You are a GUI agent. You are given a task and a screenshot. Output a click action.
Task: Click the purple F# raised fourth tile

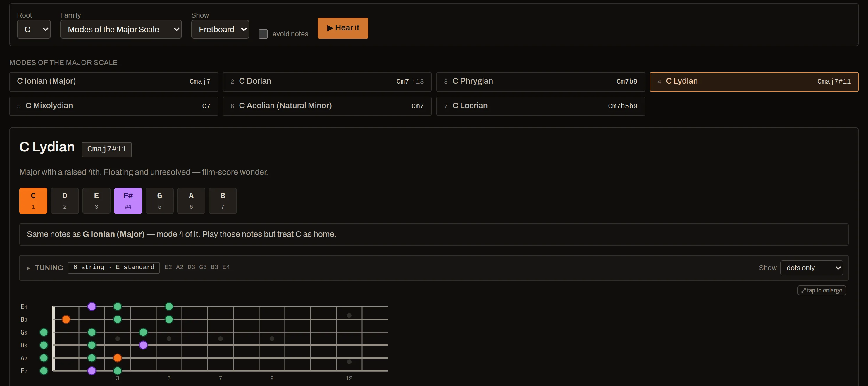128,201
